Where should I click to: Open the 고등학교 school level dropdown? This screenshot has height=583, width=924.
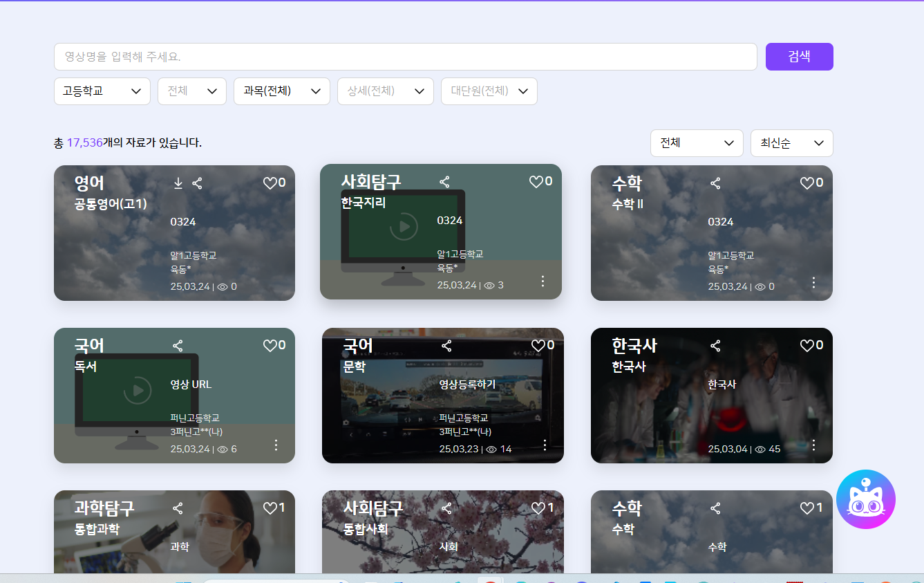(102, 91)
